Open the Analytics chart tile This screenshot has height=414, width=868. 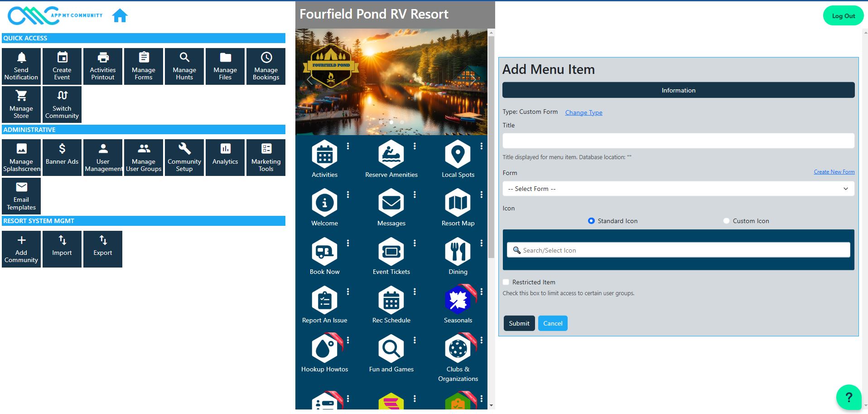click(x=225, y=157)
